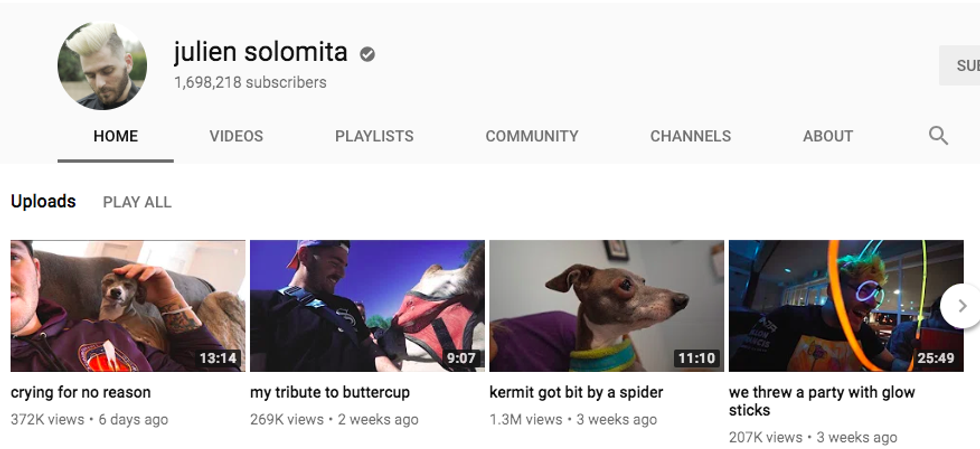Go to the Community tab
Viewport: 980px width, 449px height.
tap(532, 136)
